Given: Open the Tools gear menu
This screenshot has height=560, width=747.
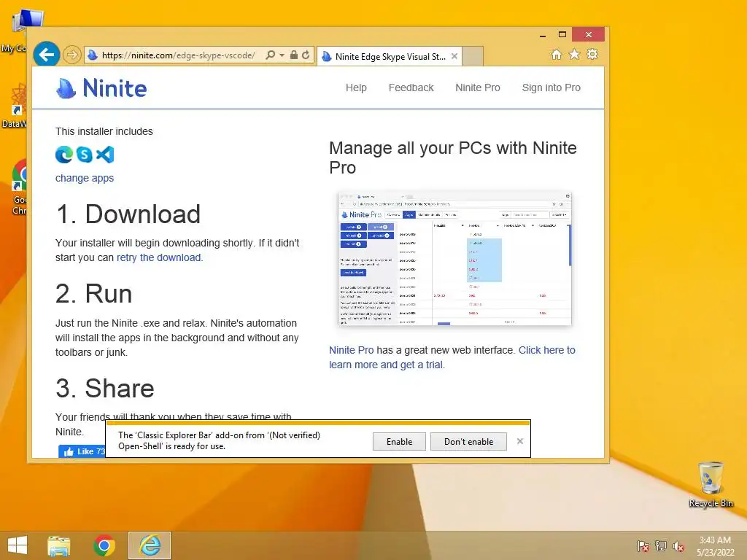Looking at the screenshot, I should click(x=592, y=54).
